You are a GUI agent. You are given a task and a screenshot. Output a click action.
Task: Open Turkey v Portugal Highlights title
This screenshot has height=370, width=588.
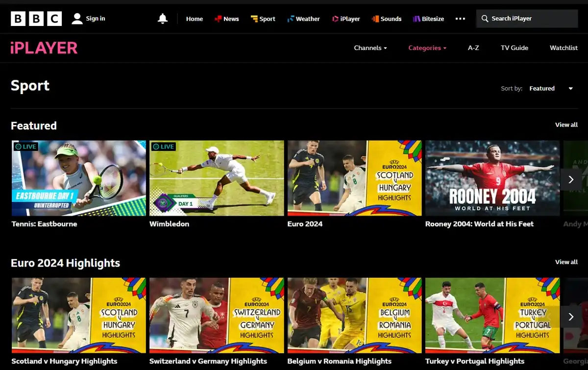[x=475, y=361]
